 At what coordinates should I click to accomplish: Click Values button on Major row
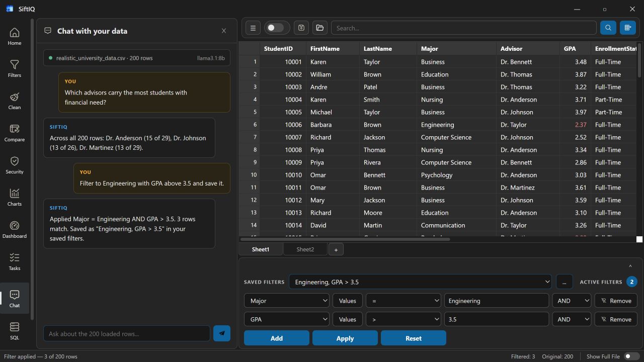click(348, 301)
